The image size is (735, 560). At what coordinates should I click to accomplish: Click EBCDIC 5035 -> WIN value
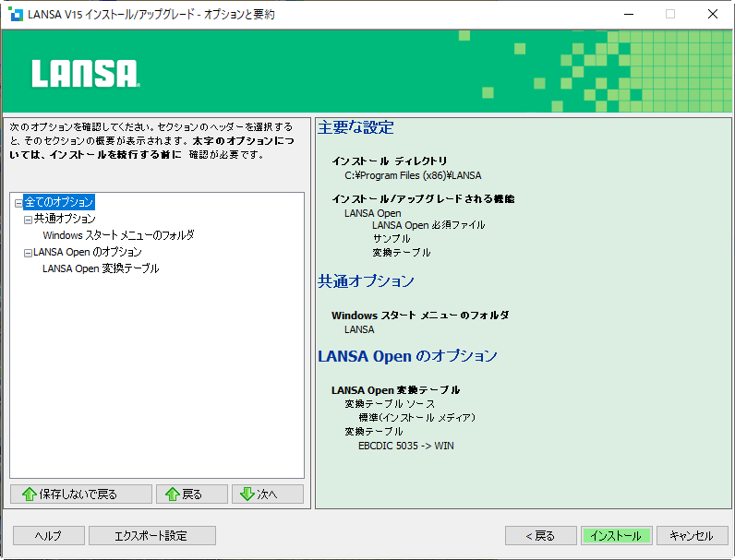pos(406,446)
